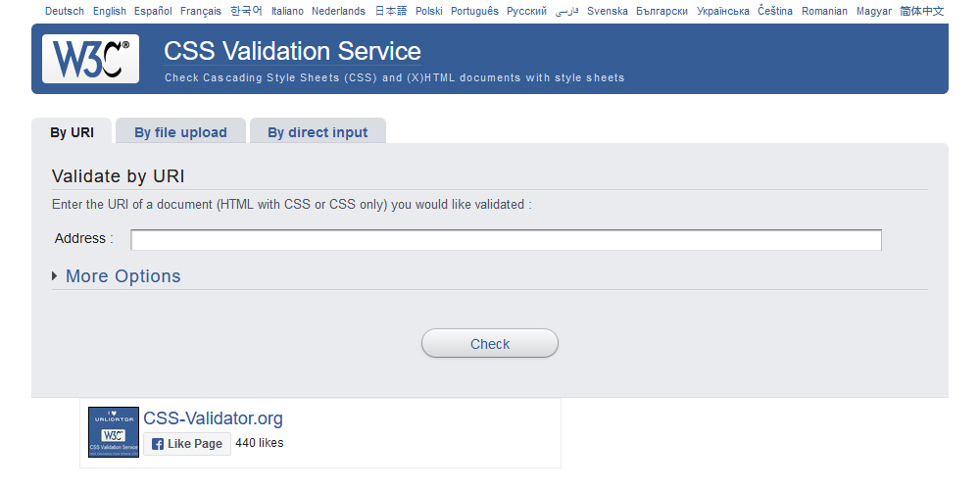Switch language to Nederlands

click(x=339, y=11)
